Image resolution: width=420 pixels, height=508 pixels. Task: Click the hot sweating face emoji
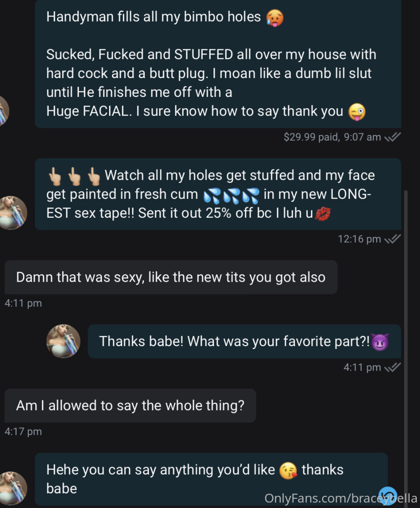point(275,18)
